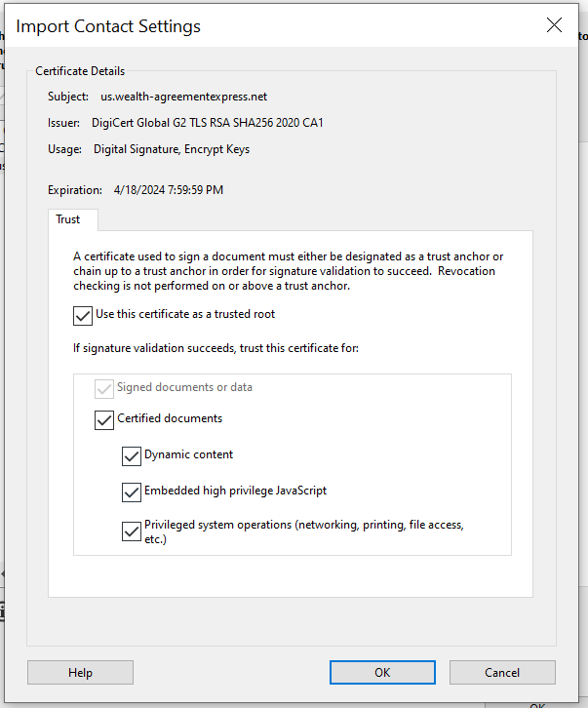This screenshot has height=708, width=588.
Task: Toggle the Dynamic content checkbox
Action: (x=131, y=456)
